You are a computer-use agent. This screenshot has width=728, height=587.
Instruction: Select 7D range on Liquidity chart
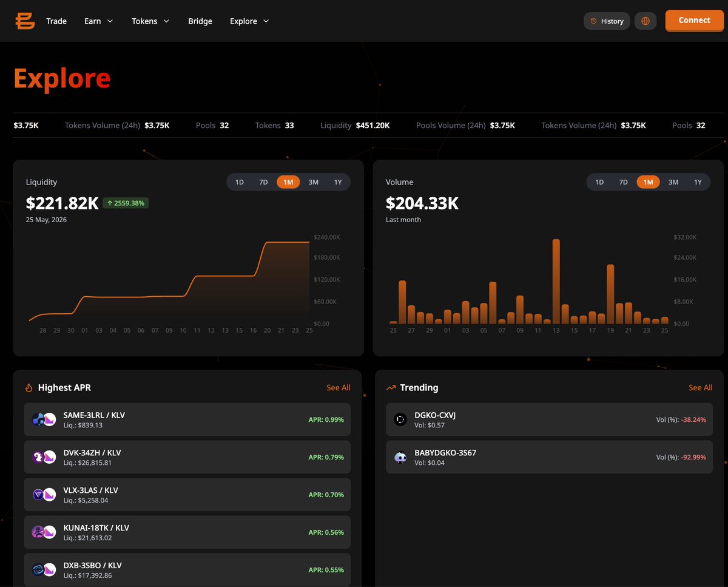point(263,182)
